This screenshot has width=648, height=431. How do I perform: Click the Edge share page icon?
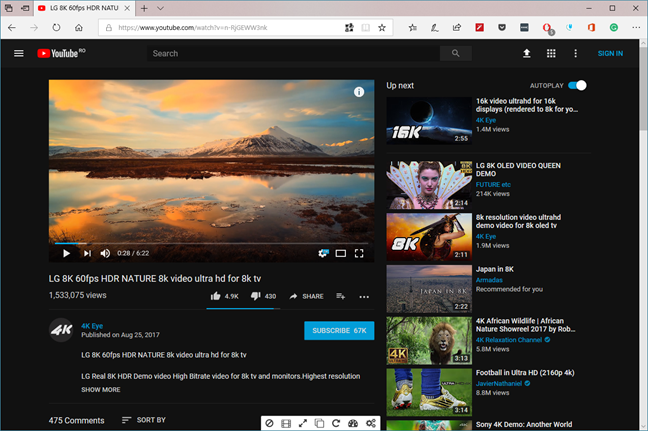pyautogui.click(x=457, y=28)
